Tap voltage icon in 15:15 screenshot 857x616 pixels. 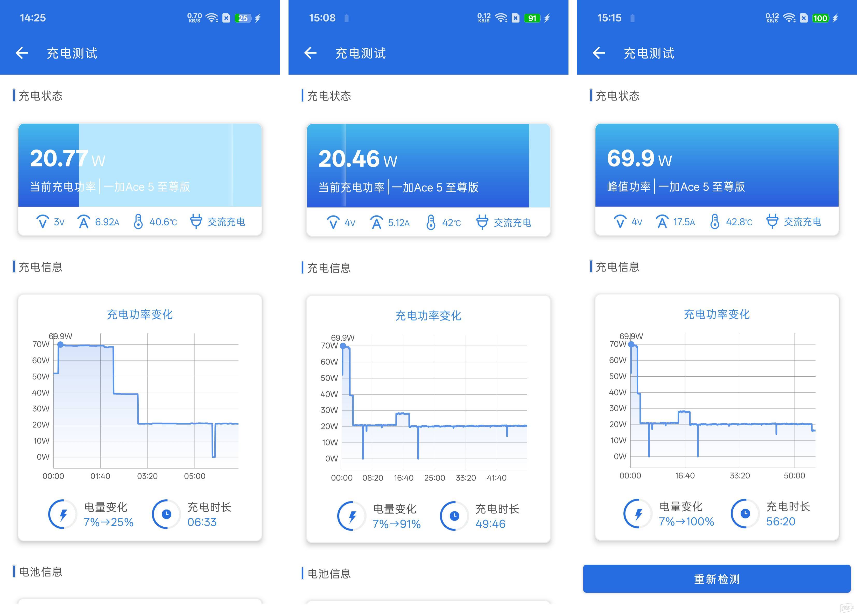click(x=620, y=222)
